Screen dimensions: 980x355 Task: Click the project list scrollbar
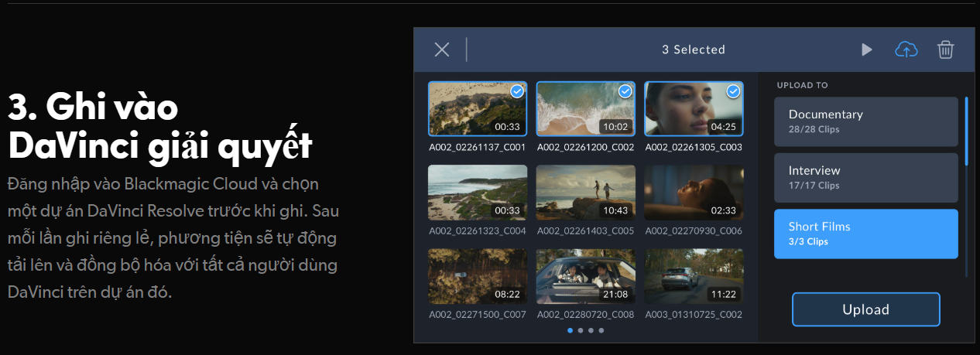coord(966,131)
